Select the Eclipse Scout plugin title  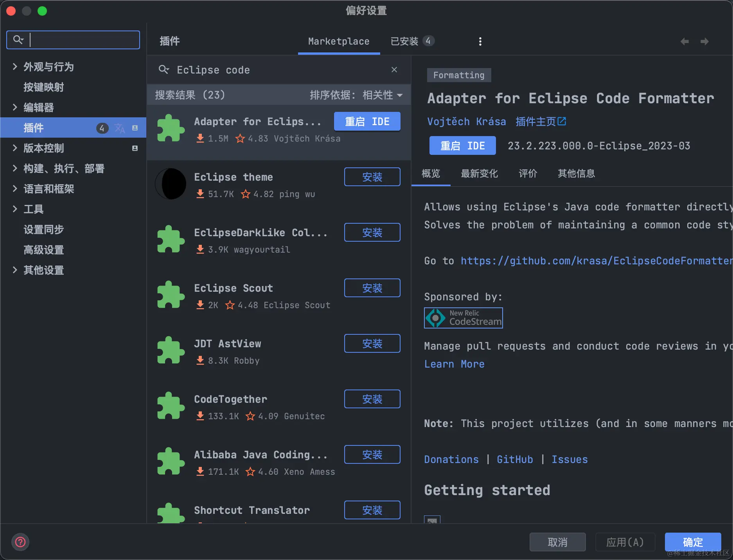[234, 288]
